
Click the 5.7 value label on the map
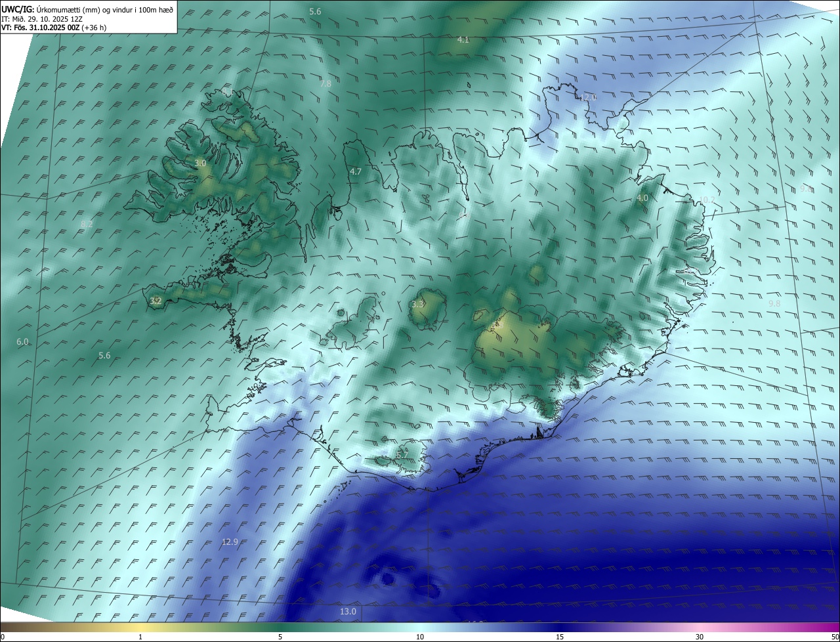tap(402, 455)
